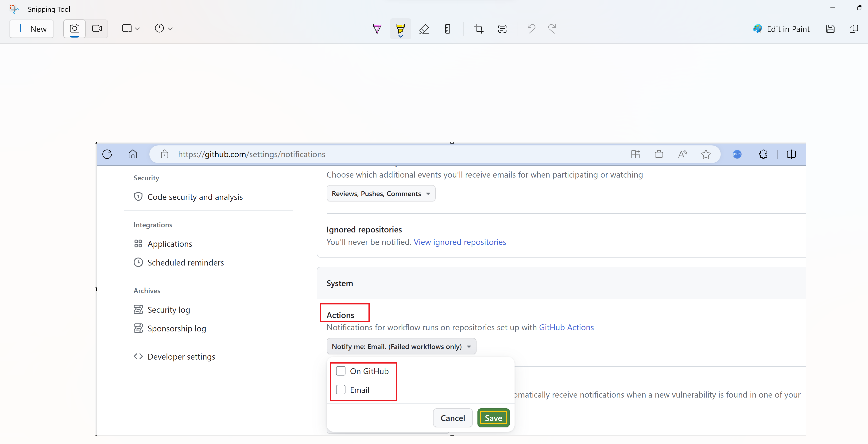Viewport: 868px width, 444px height.
Task: Click the text actions icon
Action: click(x=502, y=29)
